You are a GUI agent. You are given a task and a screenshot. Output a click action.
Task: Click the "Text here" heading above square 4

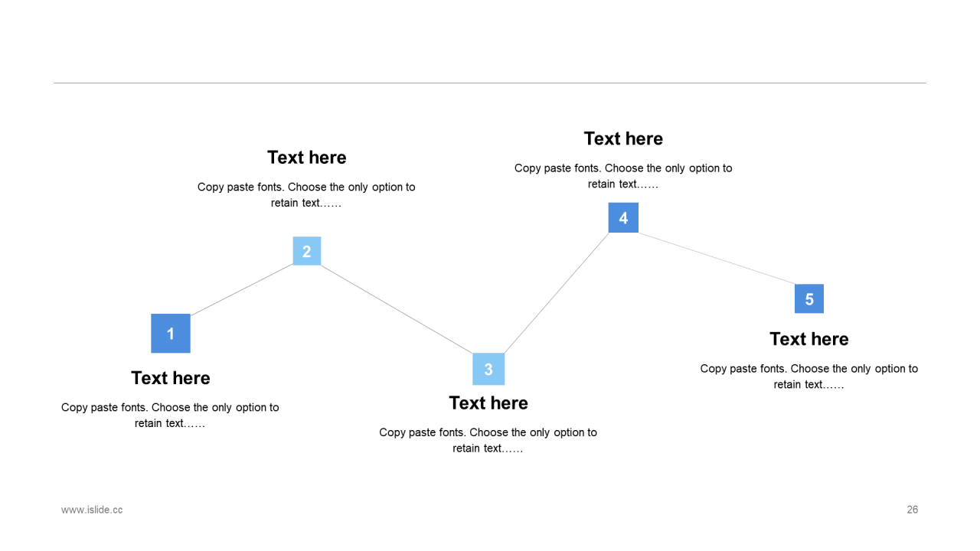623,139
